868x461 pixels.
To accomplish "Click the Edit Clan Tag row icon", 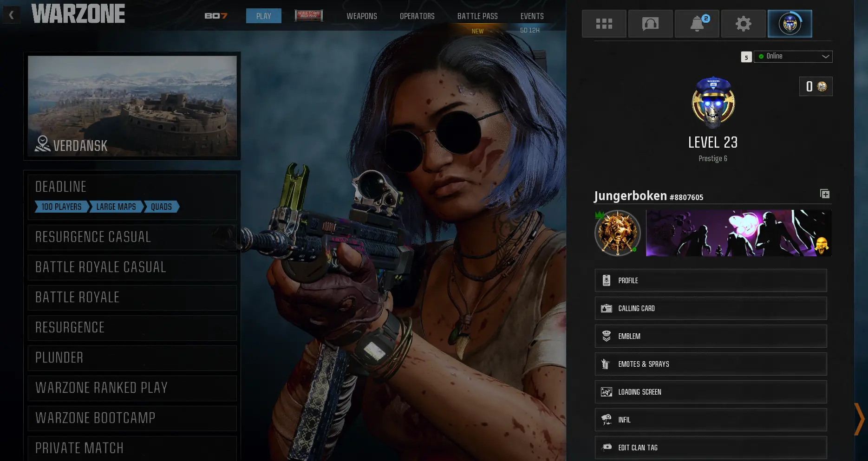I will pos(606,448).
